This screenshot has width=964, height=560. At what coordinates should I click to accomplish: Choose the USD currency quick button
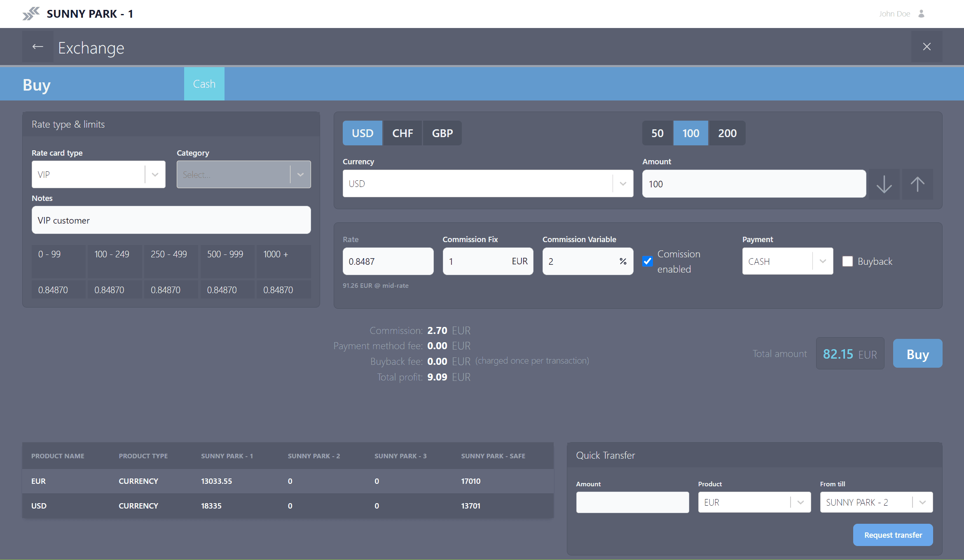point(363,133)
